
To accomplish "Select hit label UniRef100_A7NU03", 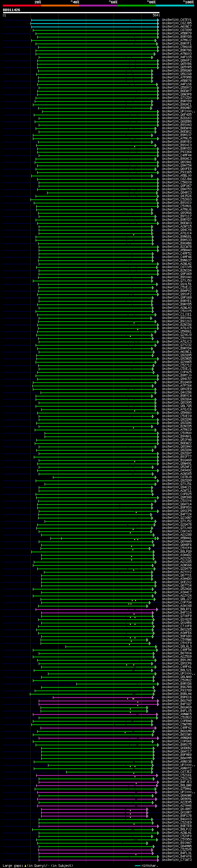I will (x=177, y=54).
